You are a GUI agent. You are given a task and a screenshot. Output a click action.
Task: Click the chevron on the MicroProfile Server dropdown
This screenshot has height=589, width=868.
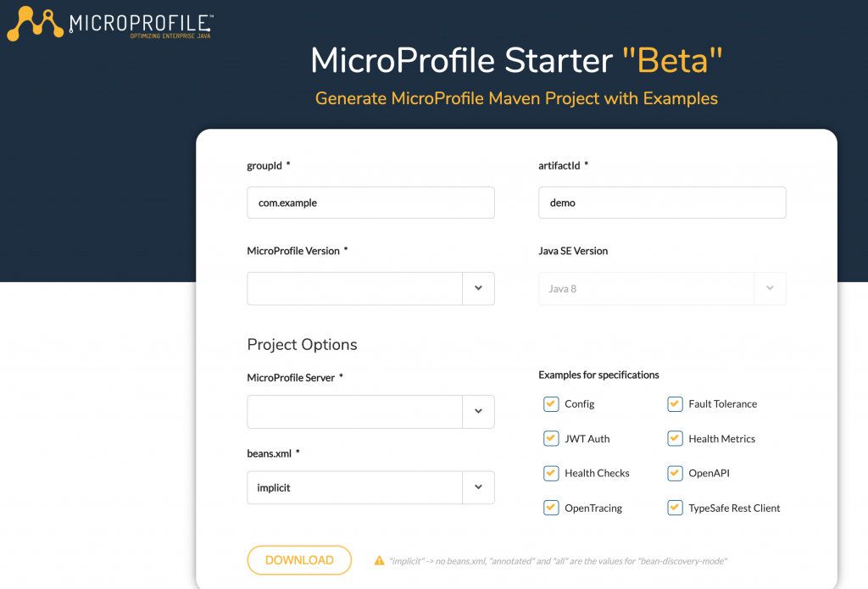click(480, 411)
